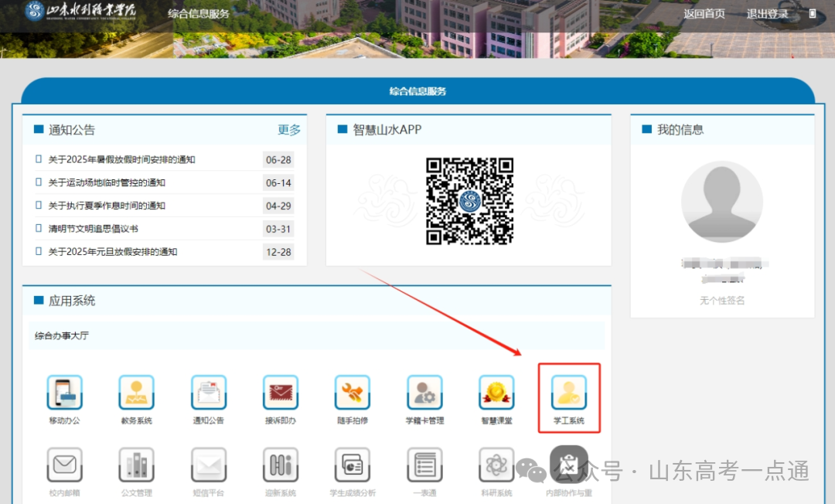Click the 应用系统 section heading
835x504 pixels.
71,301
